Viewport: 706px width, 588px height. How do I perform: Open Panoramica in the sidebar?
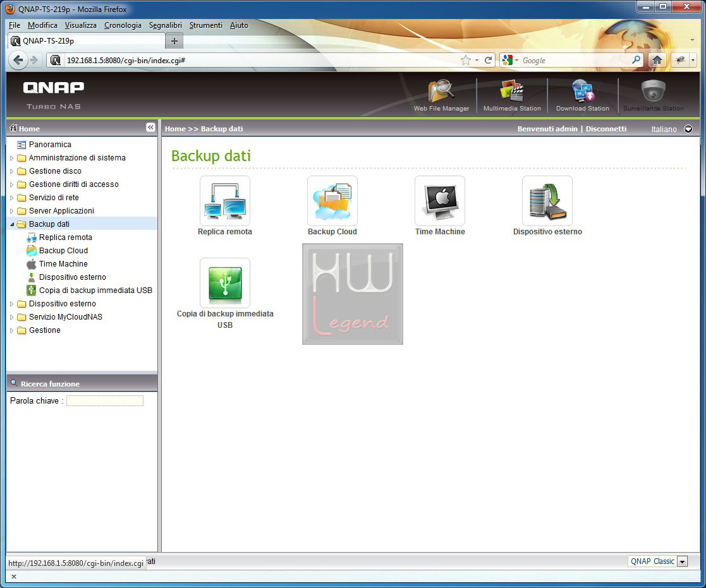pos(50,145)
